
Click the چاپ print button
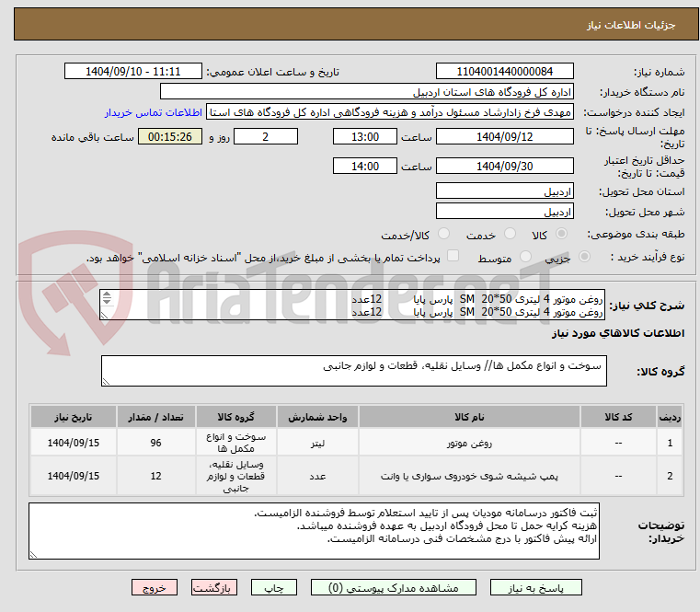click(x=274, y=587)
